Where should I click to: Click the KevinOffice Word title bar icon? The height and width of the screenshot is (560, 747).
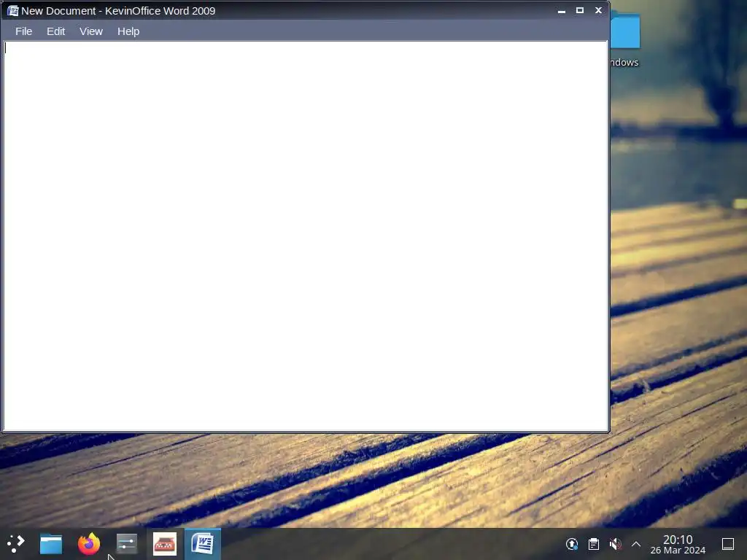coord(13,10)
